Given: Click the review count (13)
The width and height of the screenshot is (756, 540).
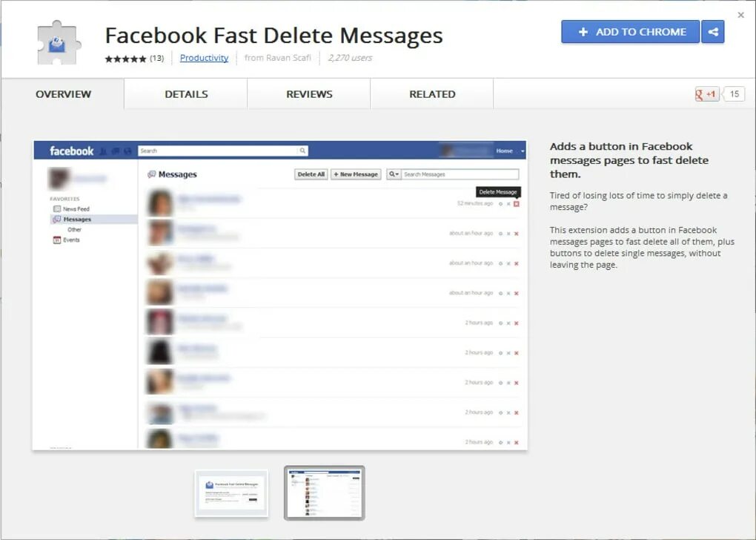Looking at the screenshot, I should 156,59.
